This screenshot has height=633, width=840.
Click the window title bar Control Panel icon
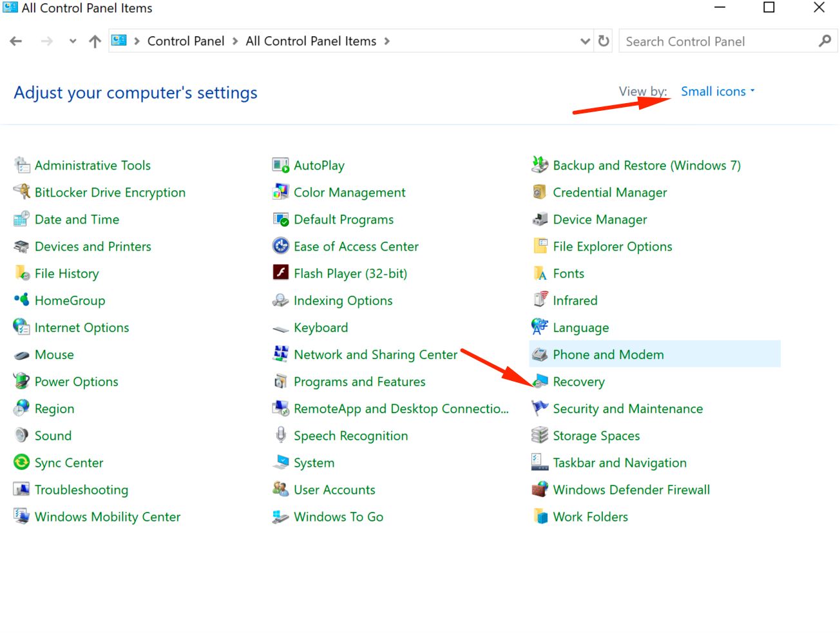(10, 8)
